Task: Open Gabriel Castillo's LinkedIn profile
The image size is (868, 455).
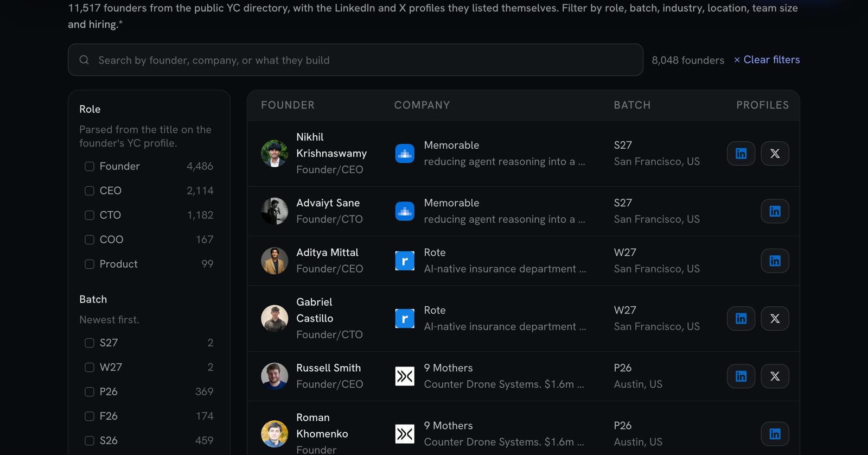Action: point(741,319)
